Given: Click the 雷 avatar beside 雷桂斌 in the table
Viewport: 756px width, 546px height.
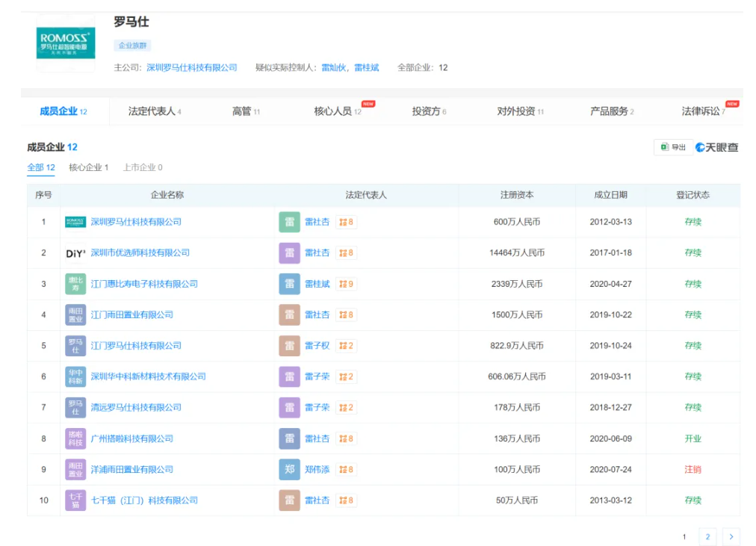Looking at the screenshot, I should [x=289, y=284].
